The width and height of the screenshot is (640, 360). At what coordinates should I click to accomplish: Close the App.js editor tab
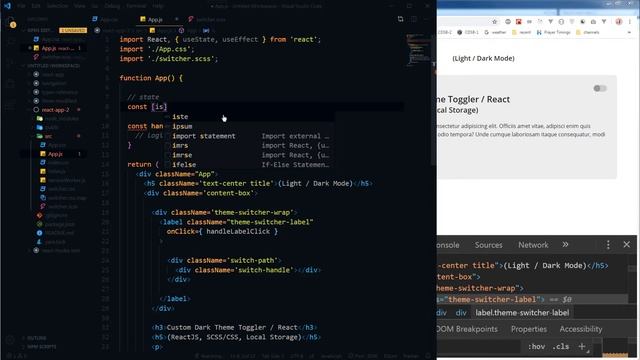[176, 19]
